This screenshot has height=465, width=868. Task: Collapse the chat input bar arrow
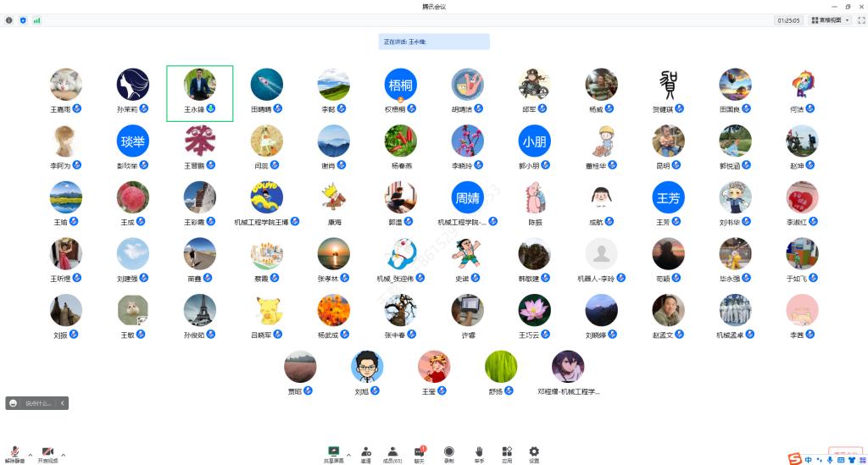coord(62,403)
